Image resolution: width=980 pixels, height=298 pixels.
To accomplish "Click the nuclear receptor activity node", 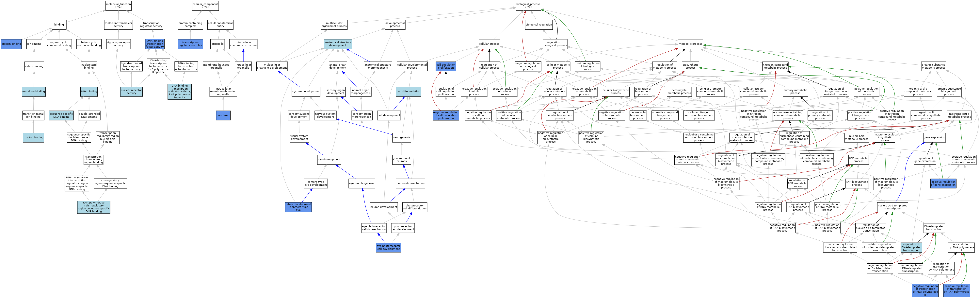I will [131, 91].
